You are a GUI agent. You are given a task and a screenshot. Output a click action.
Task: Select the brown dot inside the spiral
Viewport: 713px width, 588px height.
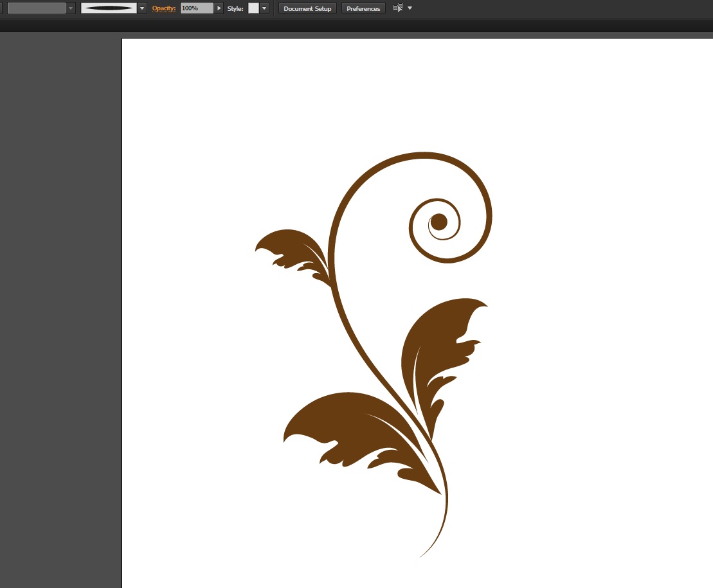tap(438, 222)
